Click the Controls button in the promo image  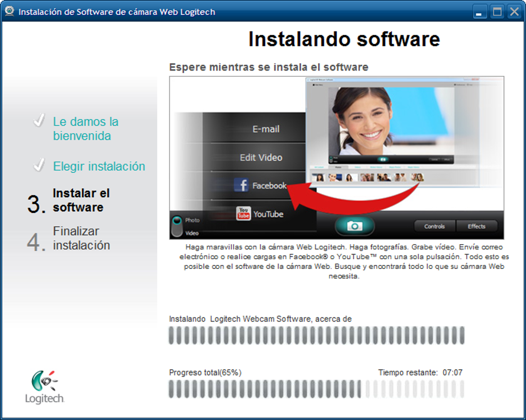point(434,226)
